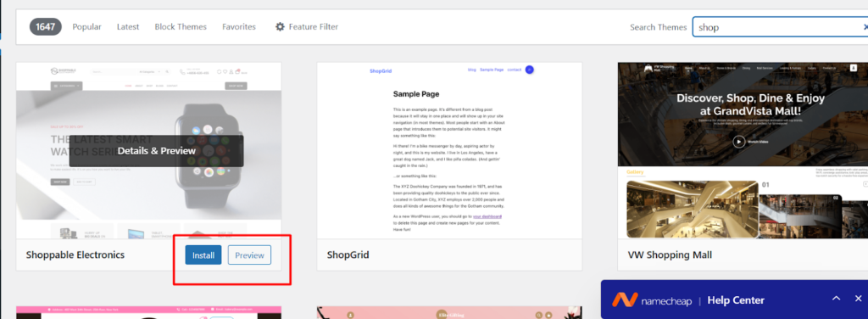Screen dimensions: 868x319
Task: Open the VW Shopping Mall theme screenshot
Action: pyautogui.click(x=743, y=151)
